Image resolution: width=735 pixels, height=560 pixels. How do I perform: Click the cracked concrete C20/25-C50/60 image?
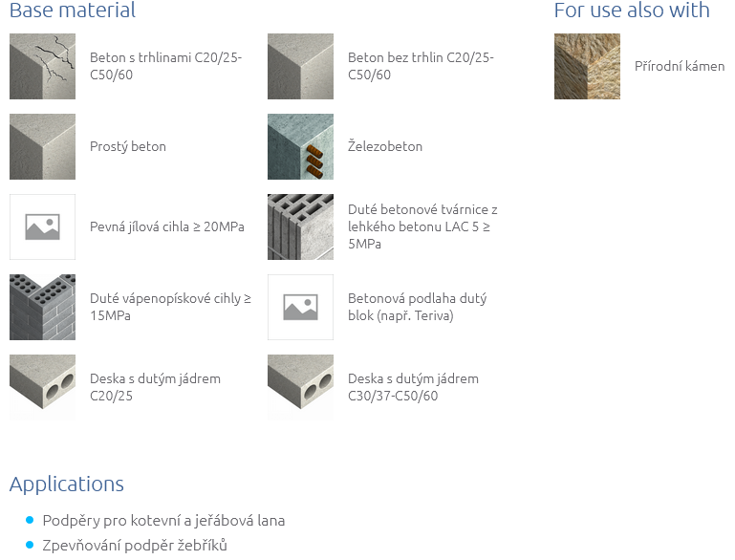42,67
